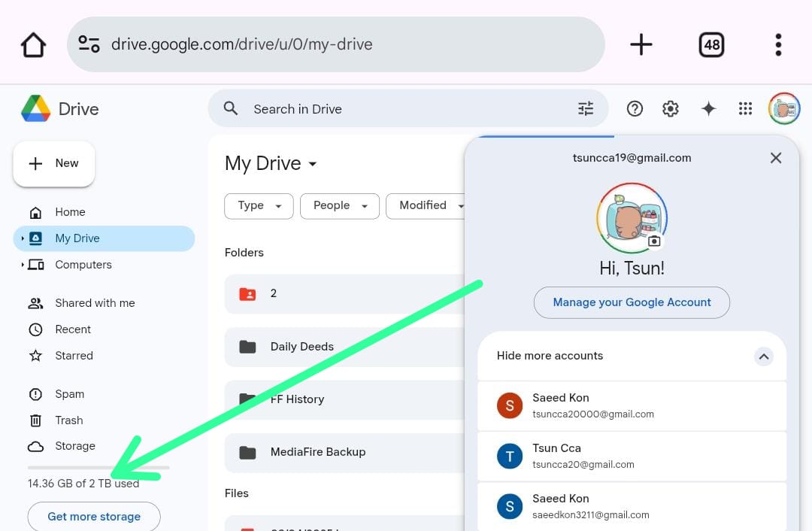The width and height of the screenshot is (812, 531).
Task: Open advanced search filter options icon
Action: click(586, 109)
